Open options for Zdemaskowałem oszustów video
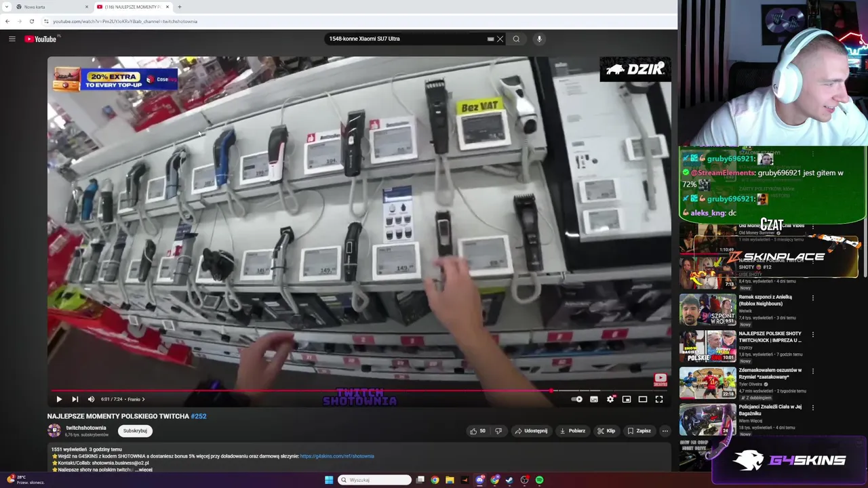The image size is (868, 488). [x=813, y=371]
